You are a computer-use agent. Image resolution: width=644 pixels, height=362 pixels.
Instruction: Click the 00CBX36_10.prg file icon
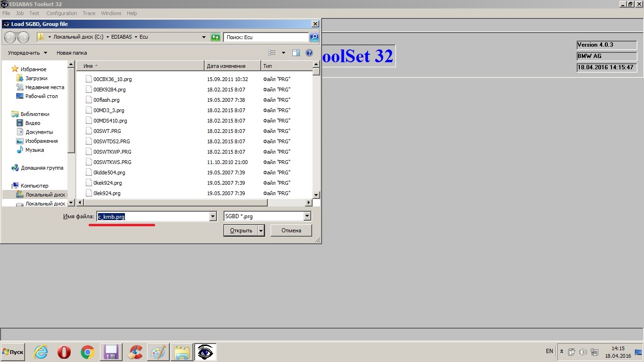89,79
